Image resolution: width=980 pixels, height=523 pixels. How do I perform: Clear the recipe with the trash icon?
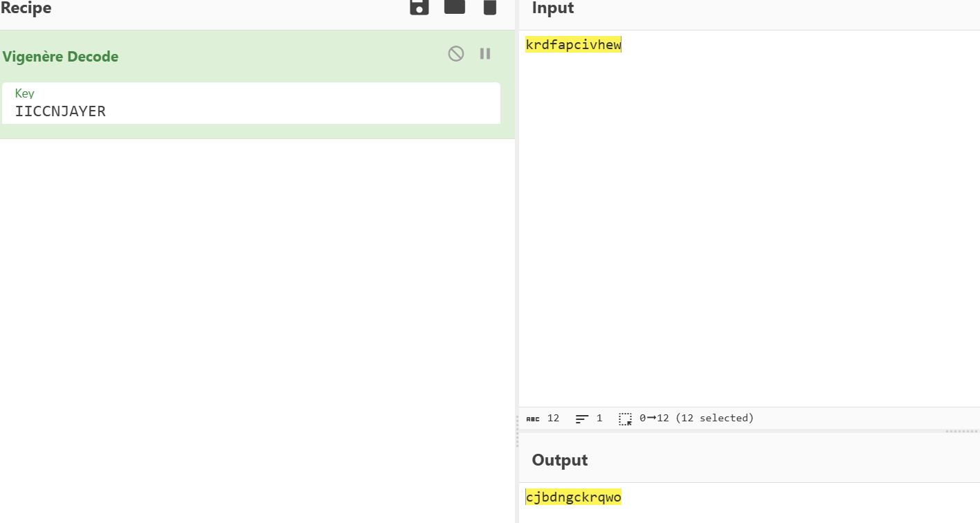tap(489, 7)
